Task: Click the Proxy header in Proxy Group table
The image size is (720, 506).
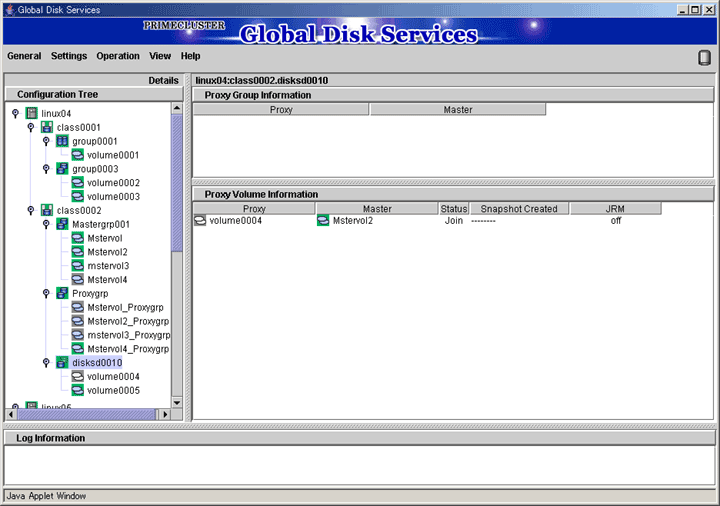Action: (x=281, y=109)
